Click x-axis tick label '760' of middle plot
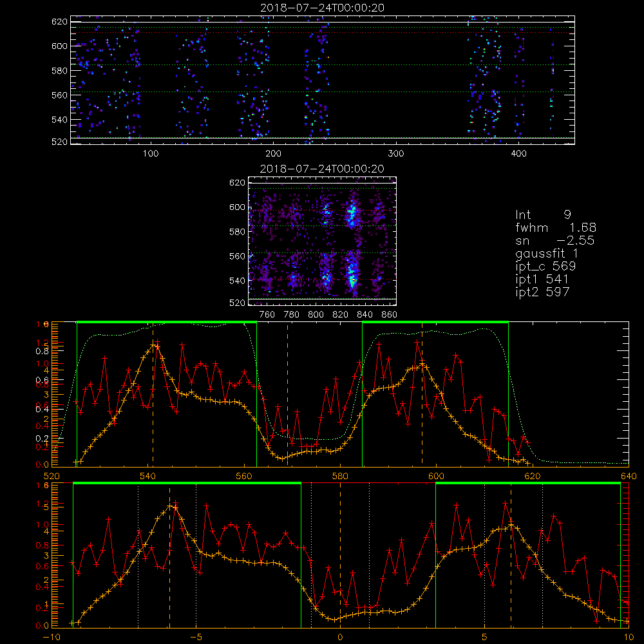644x644 pixels. (x=267, y=315)
